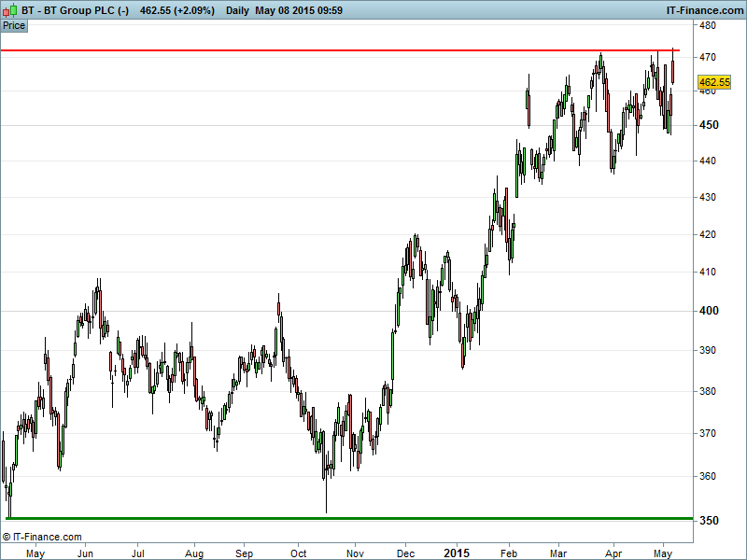747x560 pixels.
Task: Select the Price panel label
Action: [x=14, y=25]
